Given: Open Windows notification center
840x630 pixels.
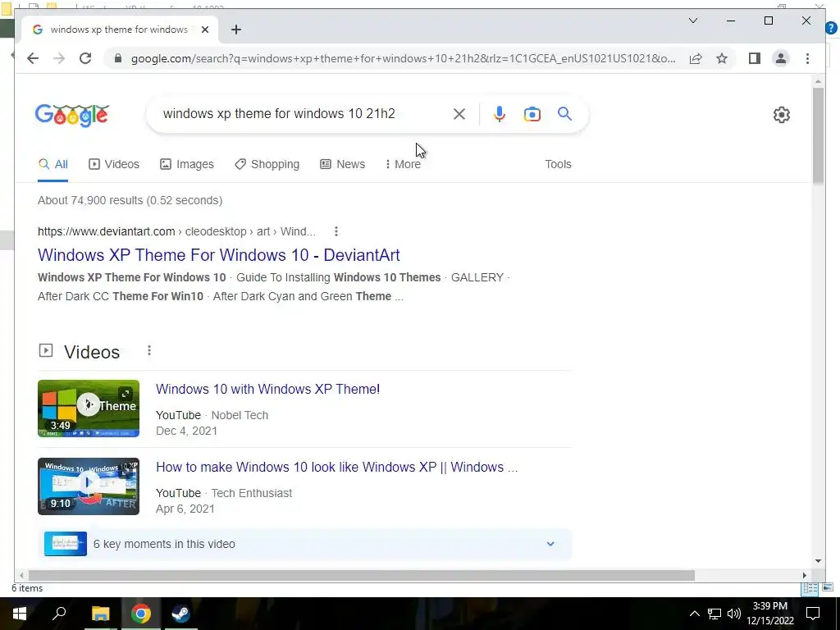Looking at the screenshot, I should pyautogui.click(x=813, y=614).
